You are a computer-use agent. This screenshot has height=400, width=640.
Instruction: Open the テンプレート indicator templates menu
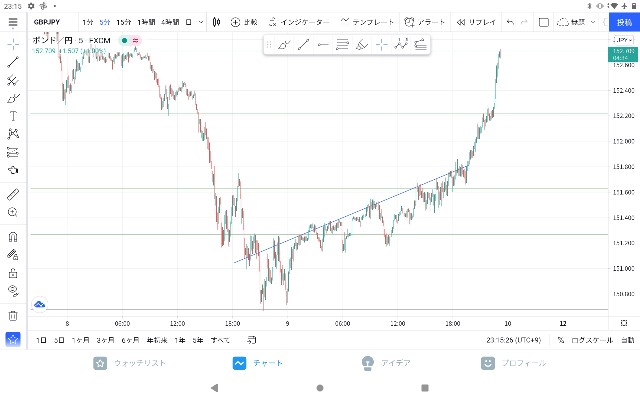click(x=367, y=22)
